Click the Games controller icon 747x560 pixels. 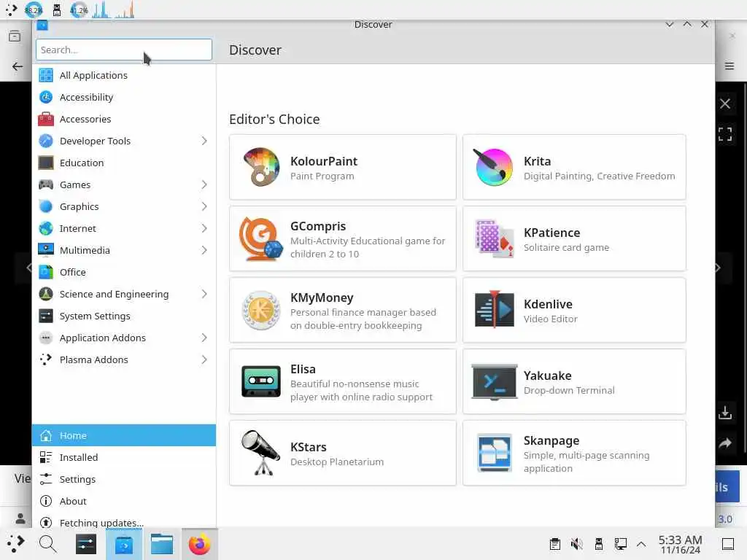pyautogui.click(x=46, y=184)
